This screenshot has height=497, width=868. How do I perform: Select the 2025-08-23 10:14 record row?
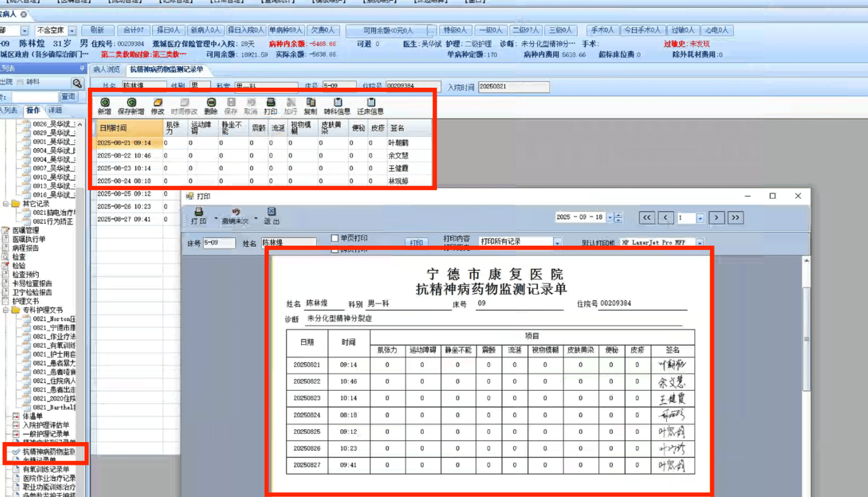(x=125, y=168)
